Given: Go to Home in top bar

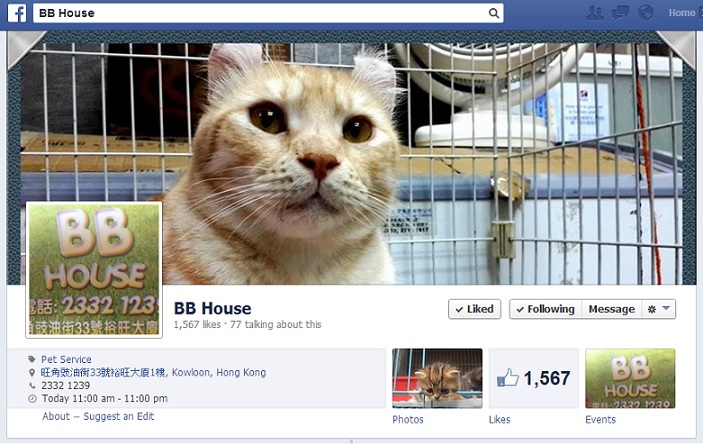Looking at the screenshot, I should pos(681,13).
